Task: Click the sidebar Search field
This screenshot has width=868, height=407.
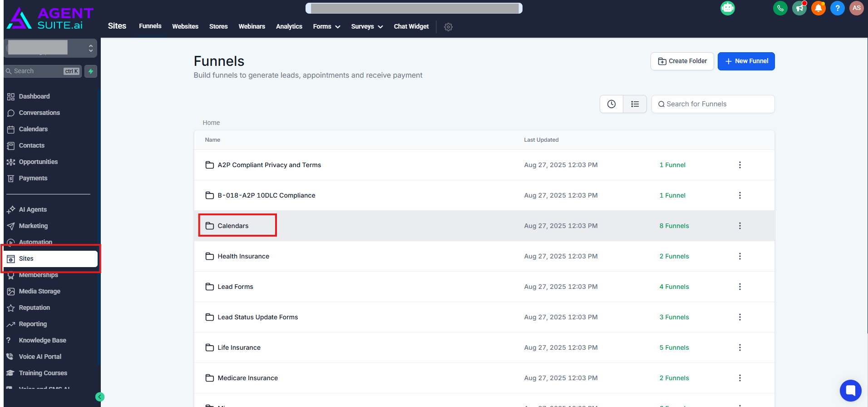Action: [43, 71]
